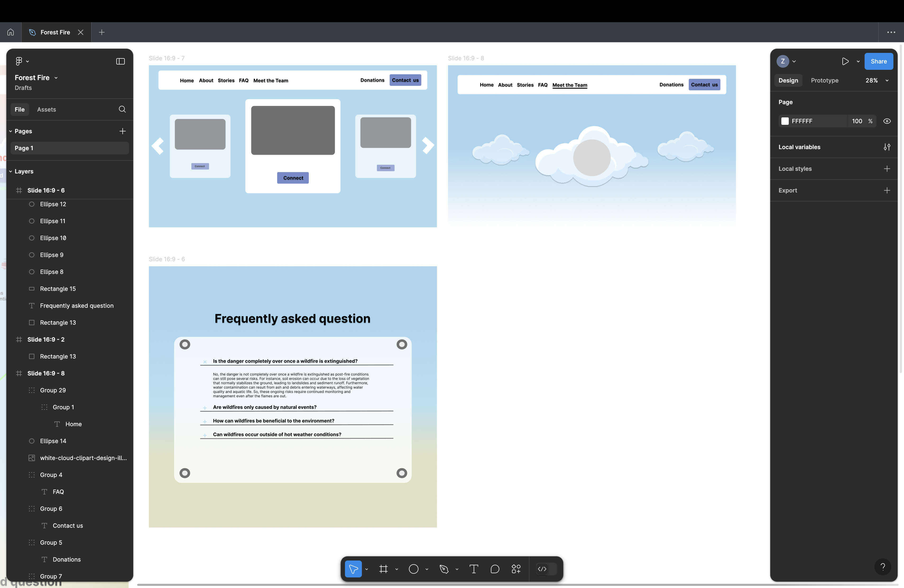Toggle page background visibility eye icon
This screenshot has height=588, width=904.
pos(887,121)
